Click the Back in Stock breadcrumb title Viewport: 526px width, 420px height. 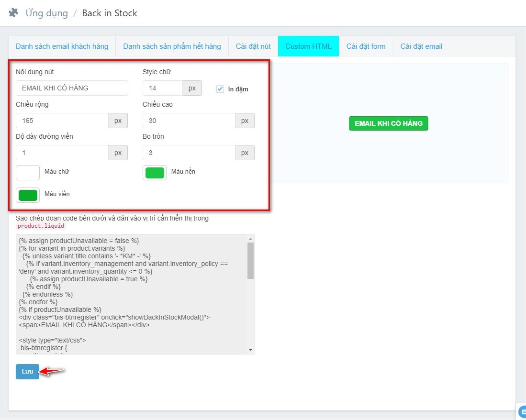(110, 13)
